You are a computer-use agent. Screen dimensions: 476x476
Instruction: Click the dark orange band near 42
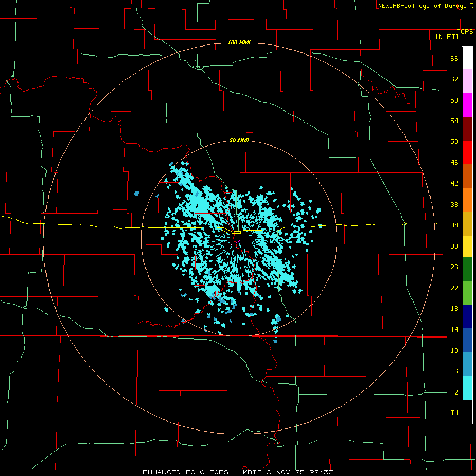click(467, 176)
